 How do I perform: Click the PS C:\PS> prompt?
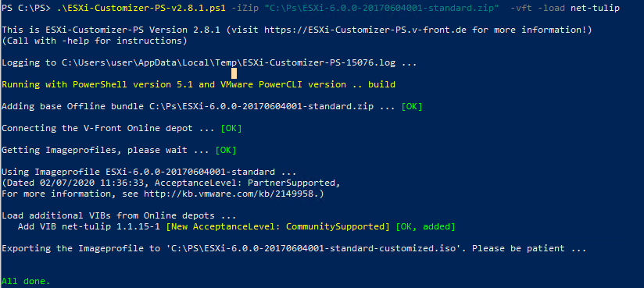click(27, 8)
